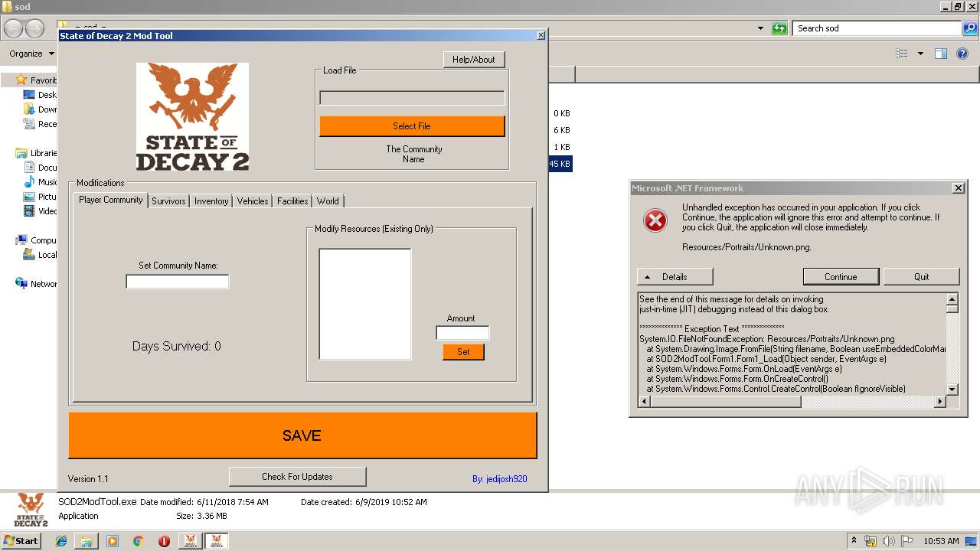Open the Survivors tab

tap(168, 201)
